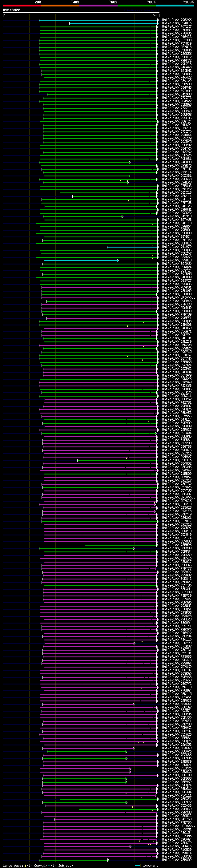Select hit label UniRef100_Q8LC43
The image size is (197, 868).
coord(176,111)
